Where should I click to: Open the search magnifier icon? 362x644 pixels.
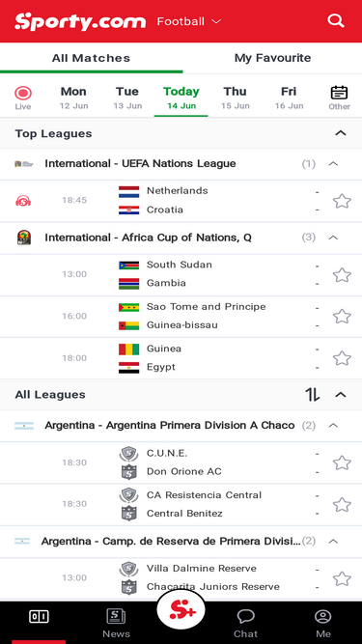tap(335, 21)
